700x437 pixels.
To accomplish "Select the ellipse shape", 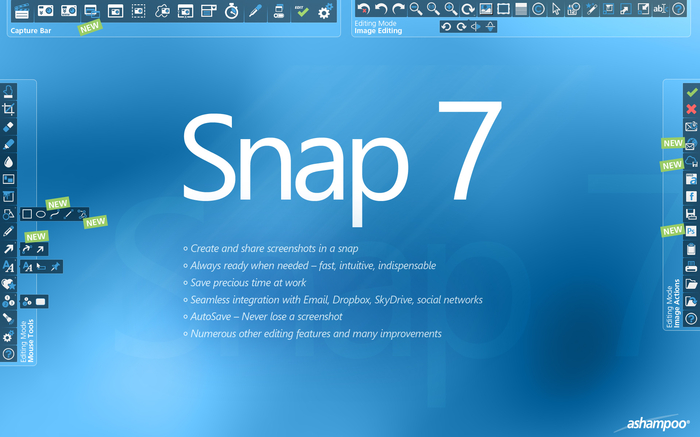I will (x=41, y=214).
